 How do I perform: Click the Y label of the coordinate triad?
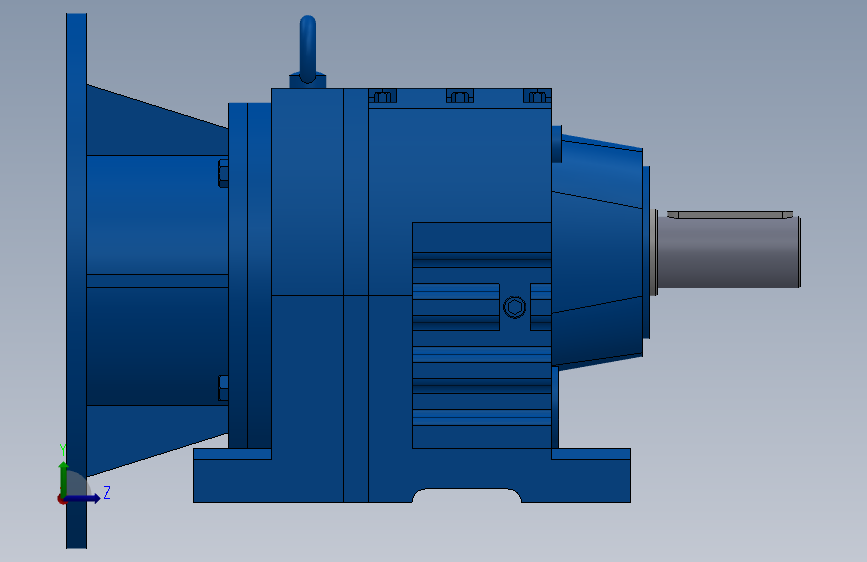(x=63, y=449)
